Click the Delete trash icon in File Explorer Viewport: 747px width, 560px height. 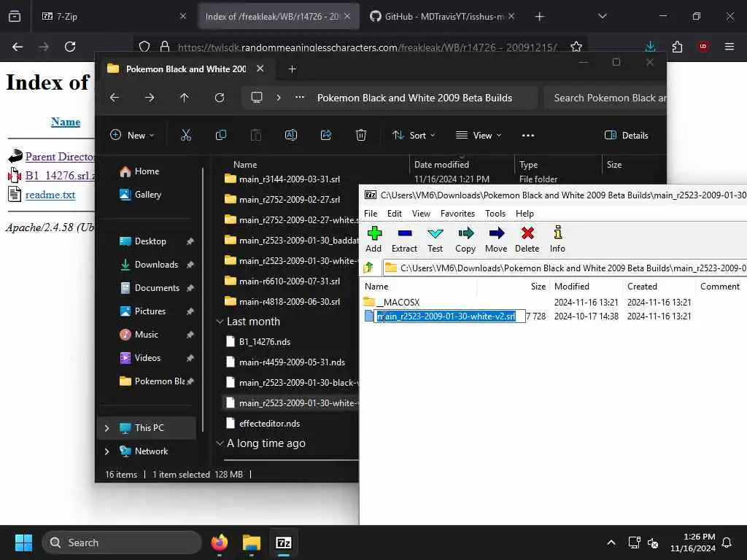(361, 135)
